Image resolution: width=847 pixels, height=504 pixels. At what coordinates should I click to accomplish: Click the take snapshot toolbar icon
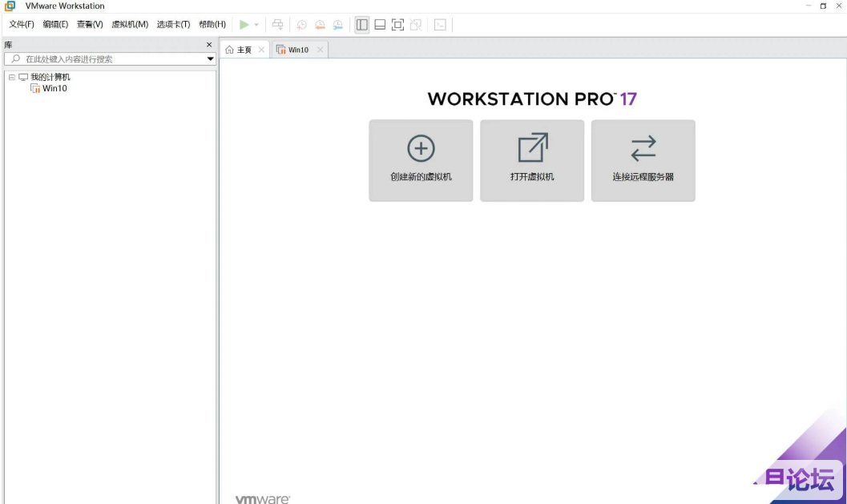coord(301,25)
